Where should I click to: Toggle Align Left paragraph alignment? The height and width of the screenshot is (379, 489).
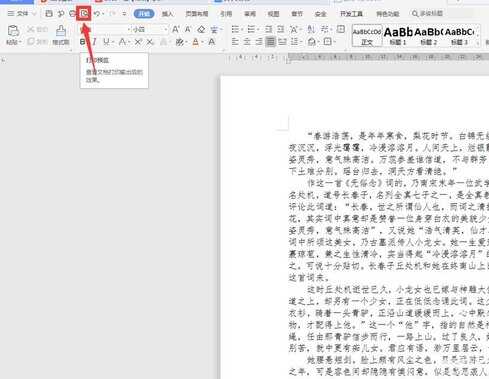point(235,42)
